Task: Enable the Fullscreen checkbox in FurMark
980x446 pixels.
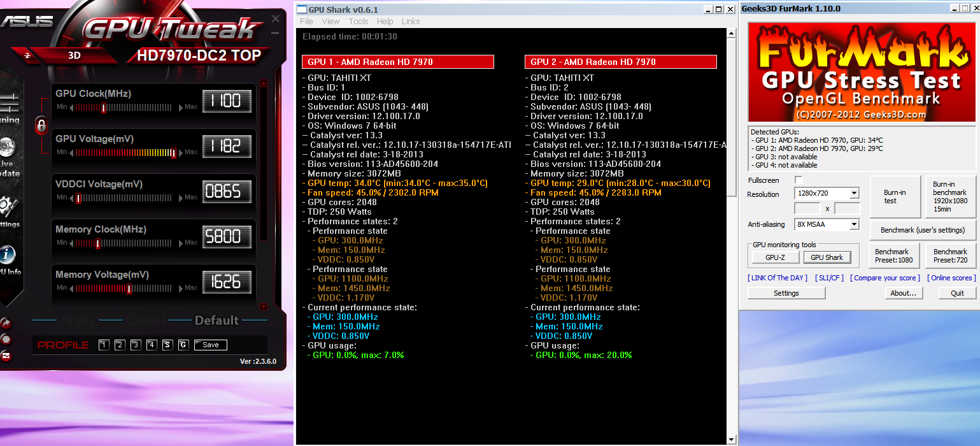Action: coord(799,180)
